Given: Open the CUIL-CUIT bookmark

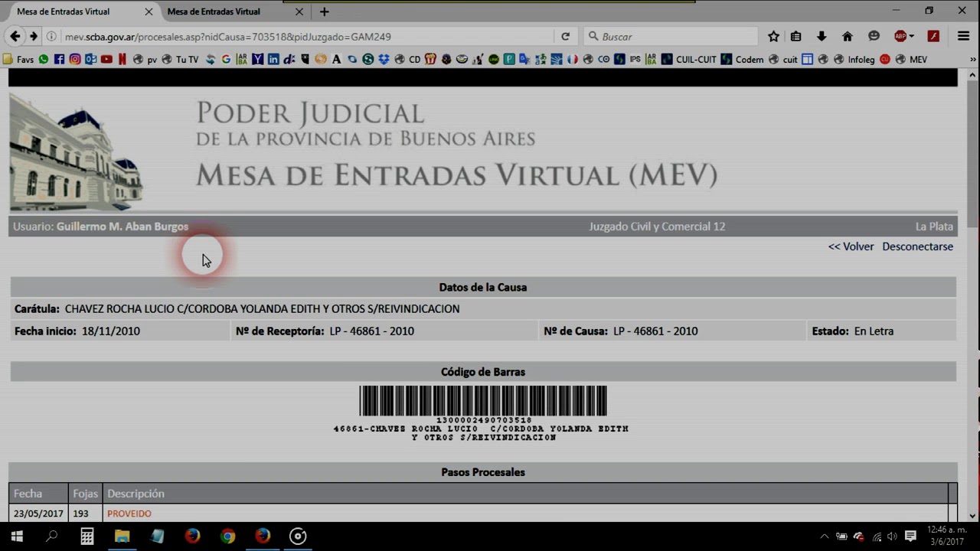Looking at the screenshot, I should 690,59.
